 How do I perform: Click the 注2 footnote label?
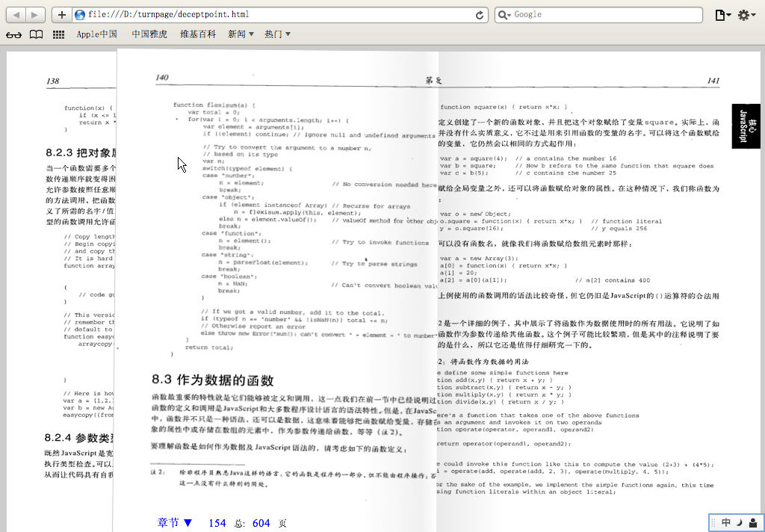[158, 472]
